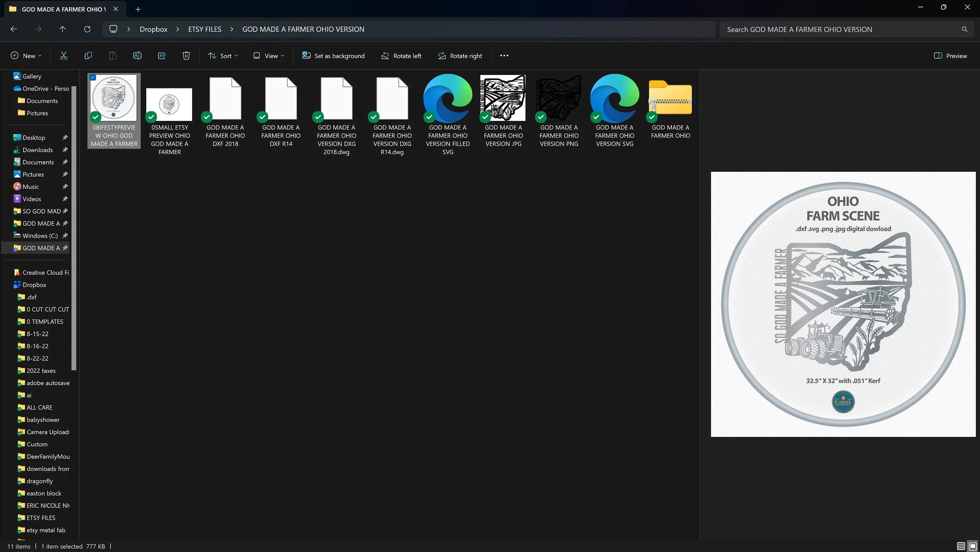Click the Cut scissors icon in toolbar
Screen dimensions: 980x552
[64, 56]
